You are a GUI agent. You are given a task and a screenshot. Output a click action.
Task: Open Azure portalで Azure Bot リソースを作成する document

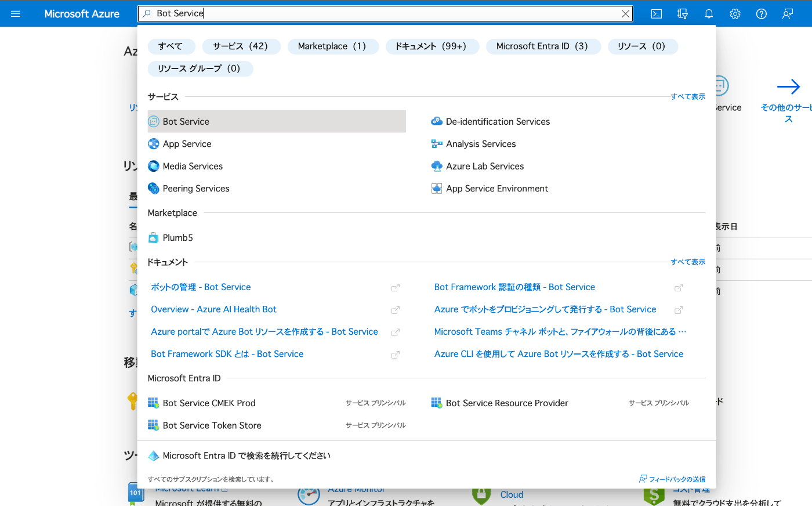click(264, 332)
